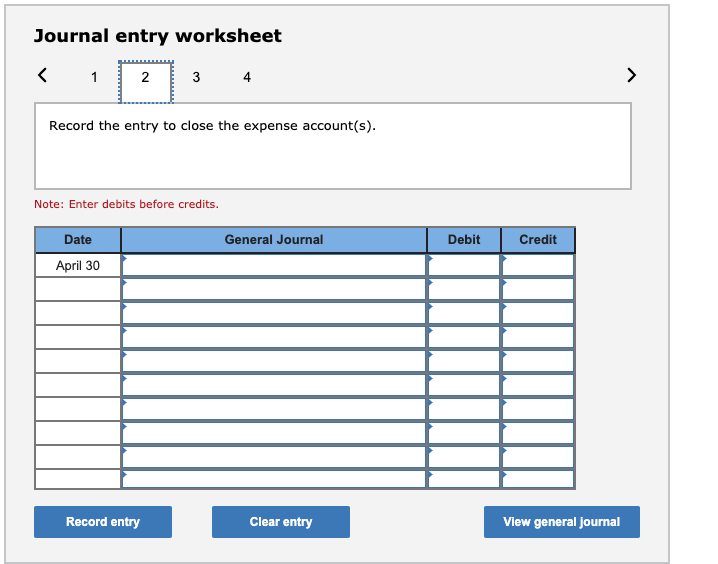718x564 pixels.
Task: Click Credit field in April 30 row
Action: (x=538, y=266)
